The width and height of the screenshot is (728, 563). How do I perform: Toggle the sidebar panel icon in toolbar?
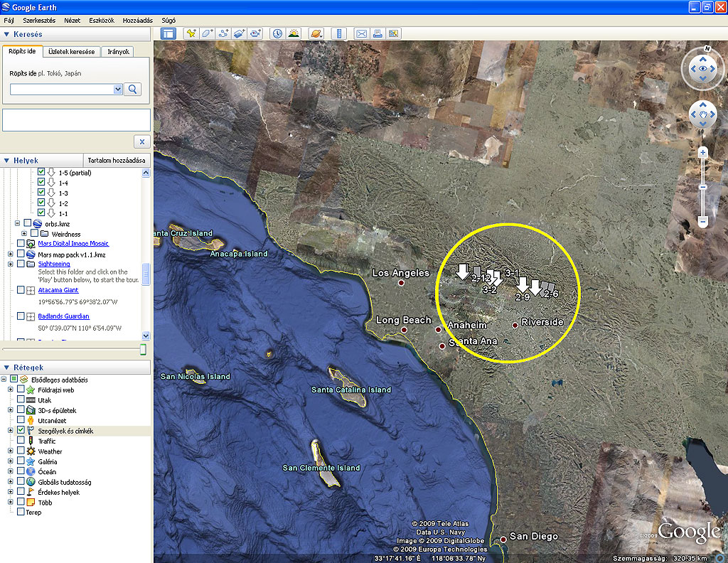(x=168, y=33)
